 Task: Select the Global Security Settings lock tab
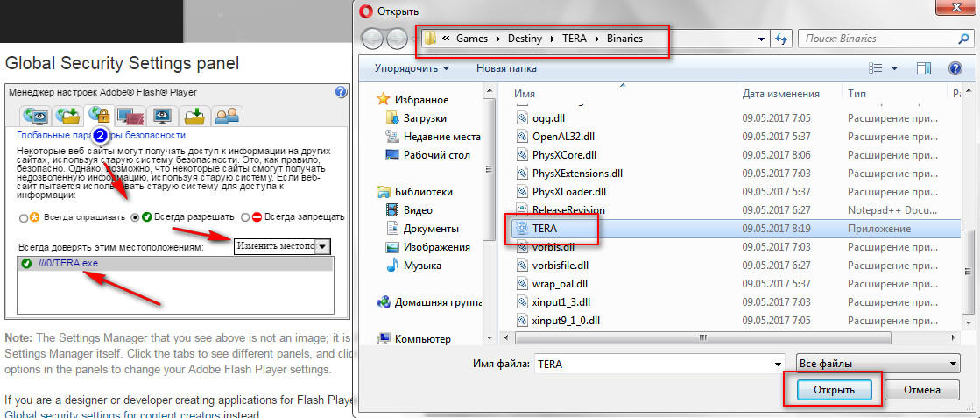click(99, 115)
